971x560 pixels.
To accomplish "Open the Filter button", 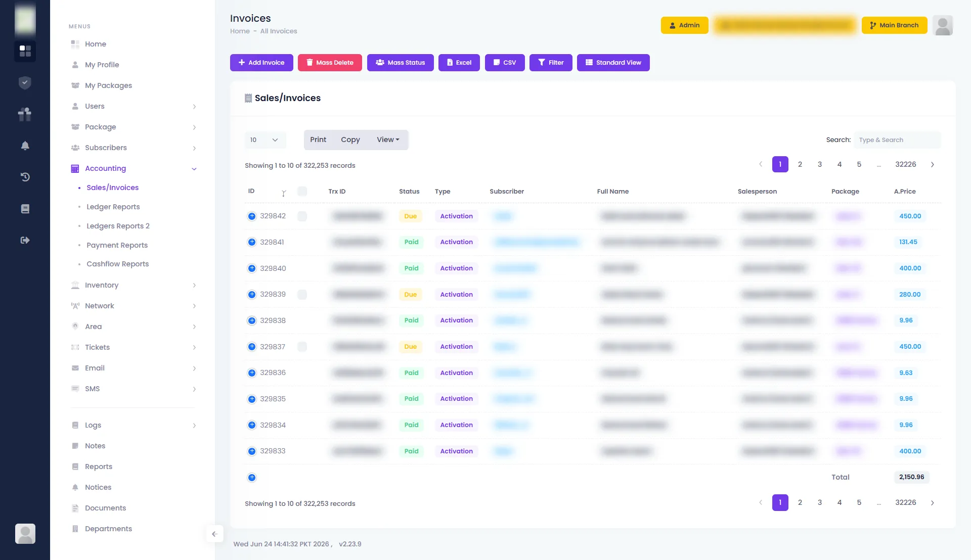I will point(551,63).
